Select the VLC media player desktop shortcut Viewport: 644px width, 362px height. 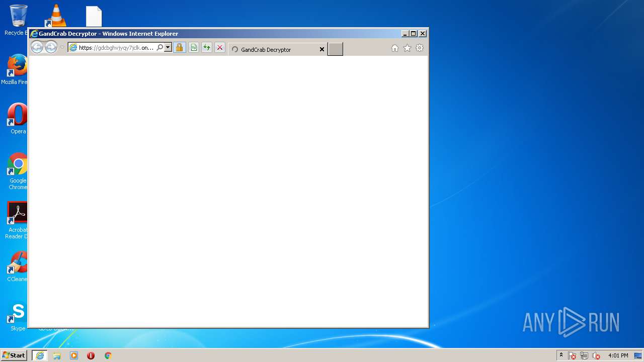pyautogui.click(x=55, y=16)
